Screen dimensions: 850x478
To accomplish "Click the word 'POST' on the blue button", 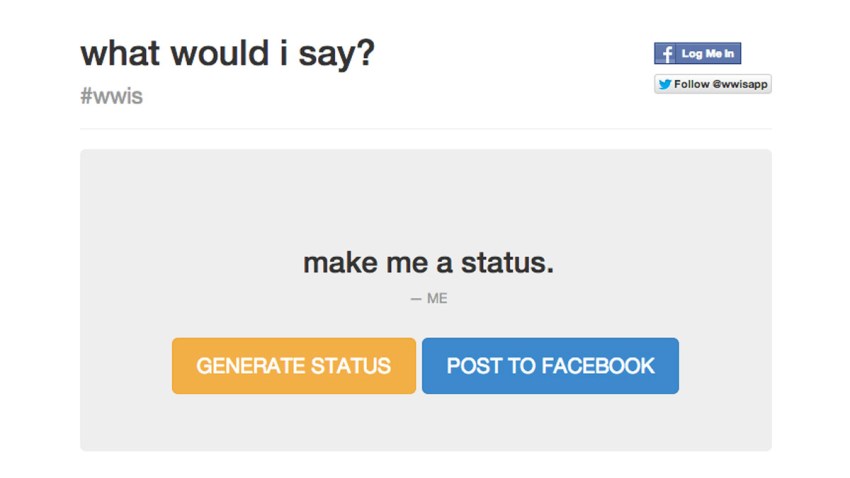I will (474, 366).
